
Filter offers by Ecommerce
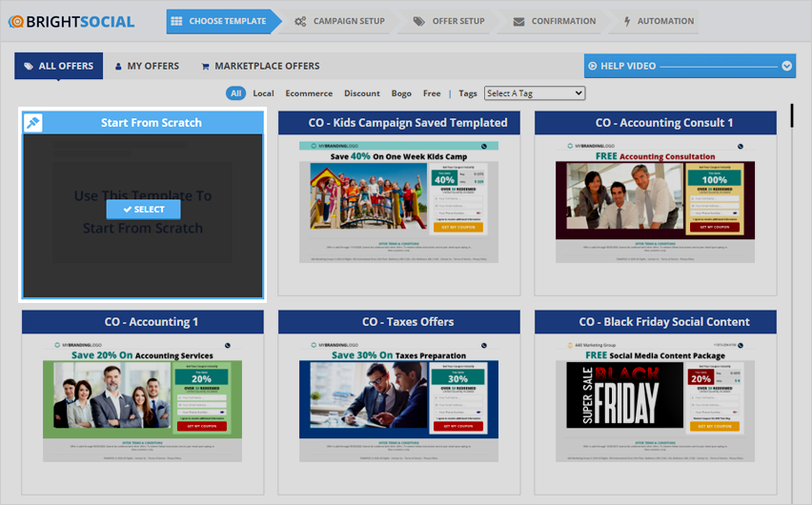tap(309, 93)
